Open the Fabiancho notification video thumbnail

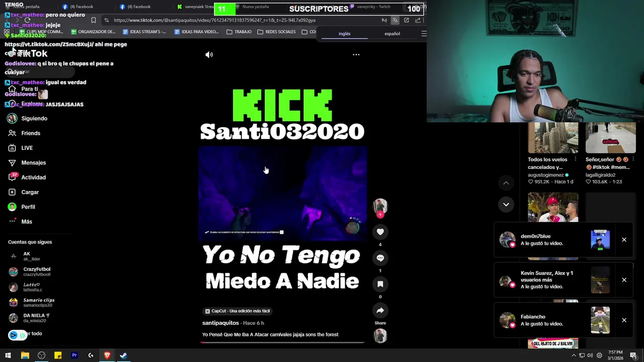point(600,320)
